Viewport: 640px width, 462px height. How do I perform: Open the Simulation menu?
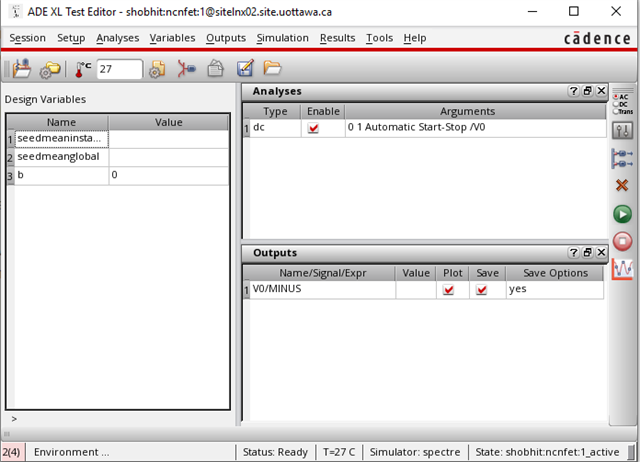pos(283,38)
